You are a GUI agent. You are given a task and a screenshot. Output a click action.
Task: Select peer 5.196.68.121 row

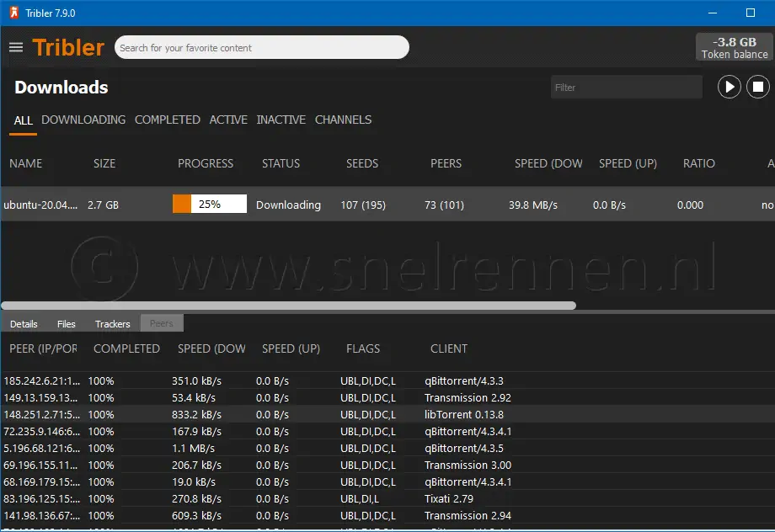pos(387,448)
